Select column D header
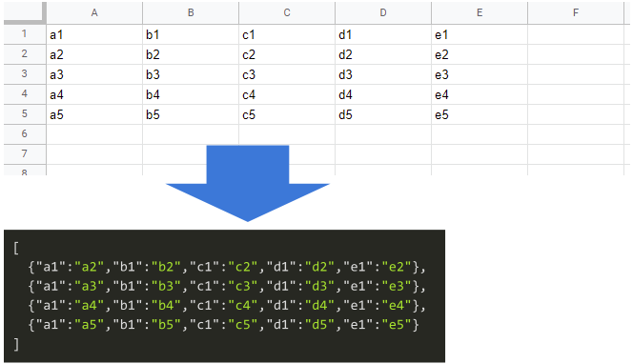Image resolution: width=633 pixels, height=364 pixels. coord(383,13)
